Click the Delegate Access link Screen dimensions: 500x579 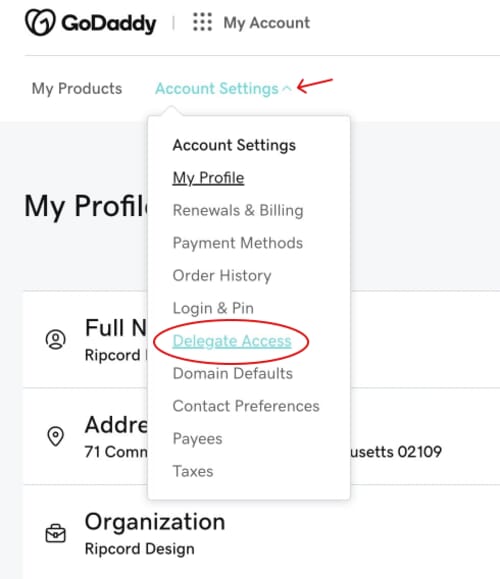232,341
